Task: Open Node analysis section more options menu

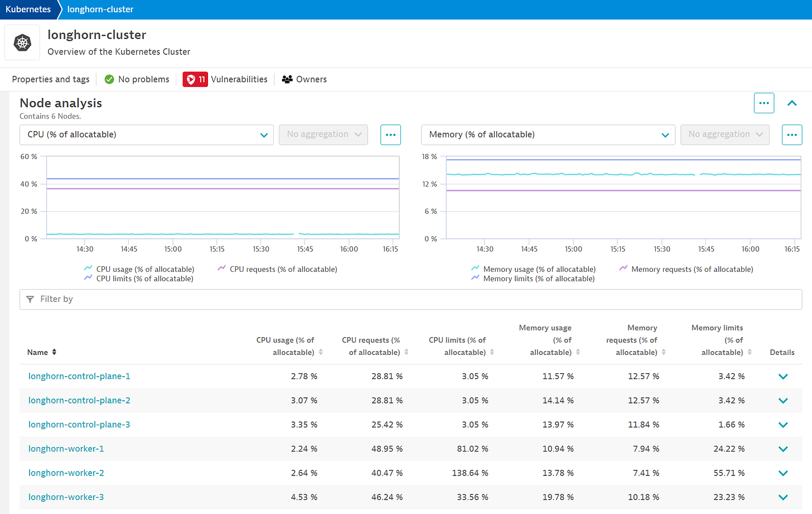Action: click(764, 103)
